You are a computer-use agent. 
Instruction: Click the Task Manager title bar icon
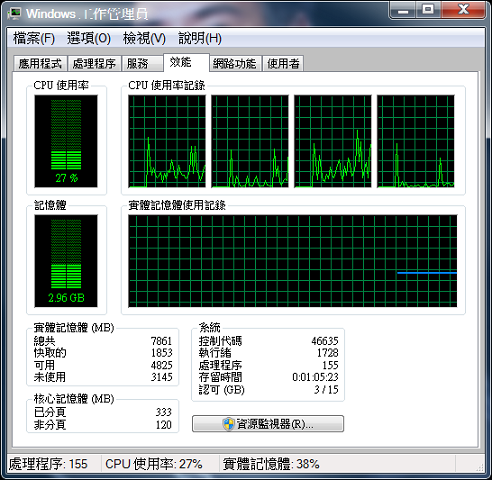(15, 13)
